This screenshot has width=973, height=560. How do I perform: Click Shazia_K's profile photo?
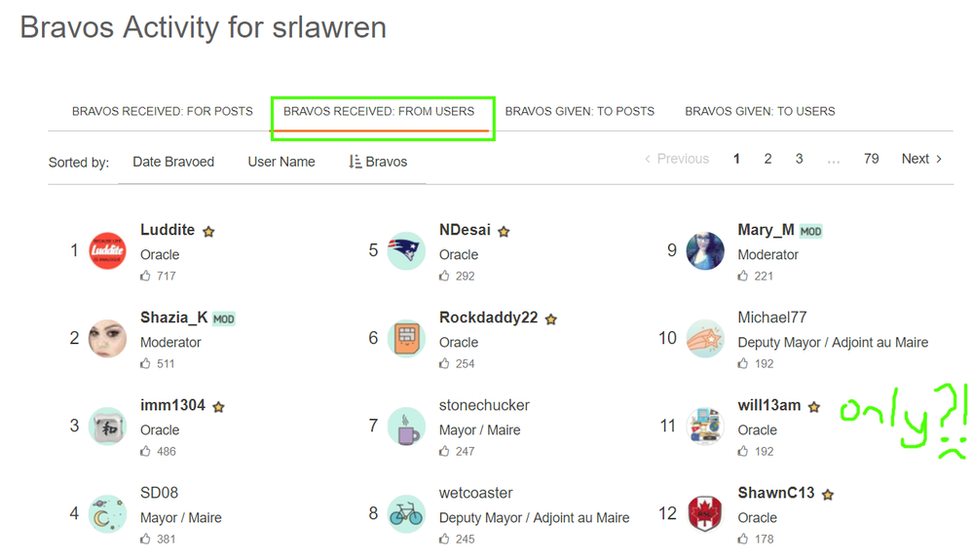(x=107, y=338)
